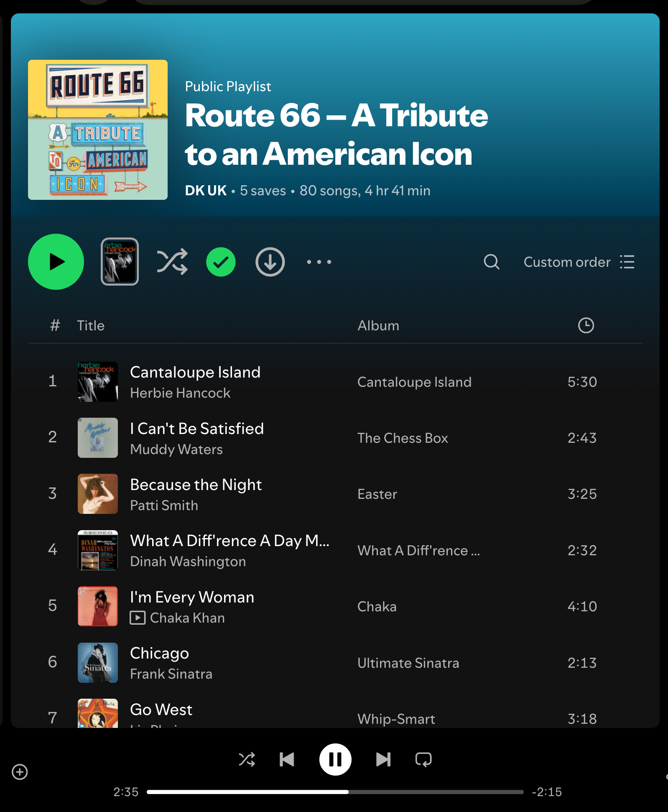Open the three-dots more options menu
668x812 pixels.
pos(319,262)
